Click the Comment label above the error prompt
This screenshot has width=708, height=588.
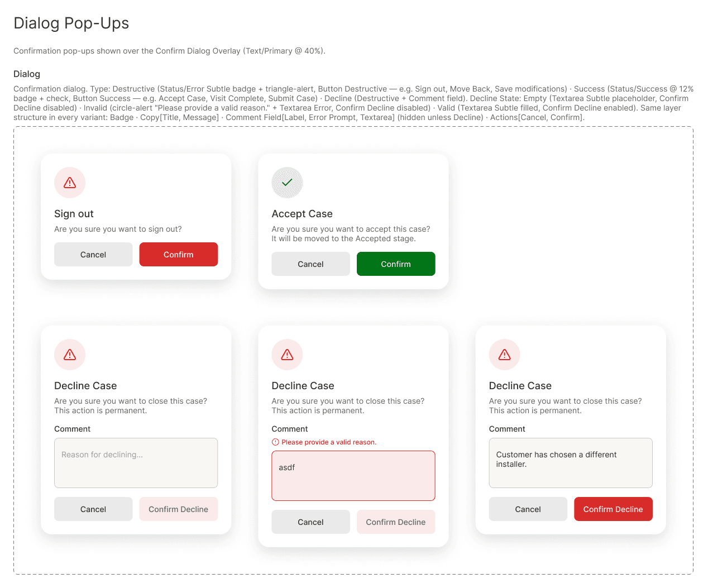click(x=289, y=429)
